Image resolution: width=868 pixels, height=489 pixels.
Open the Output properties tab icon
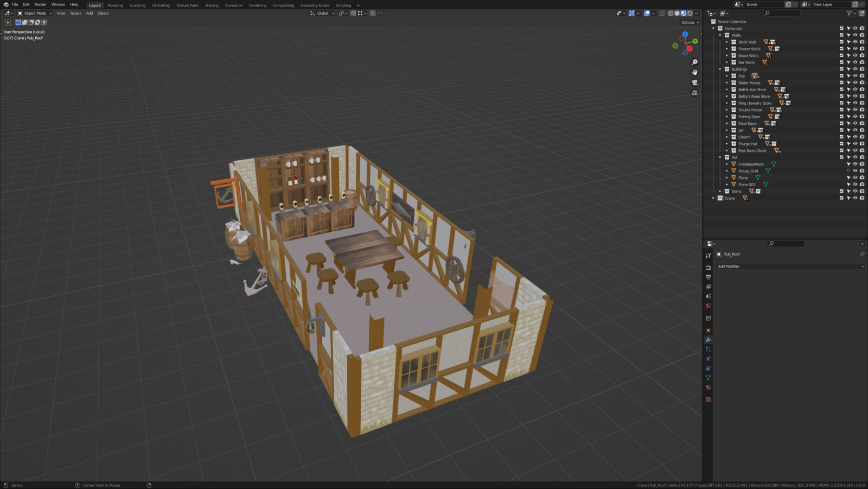[x=708, y=277]
